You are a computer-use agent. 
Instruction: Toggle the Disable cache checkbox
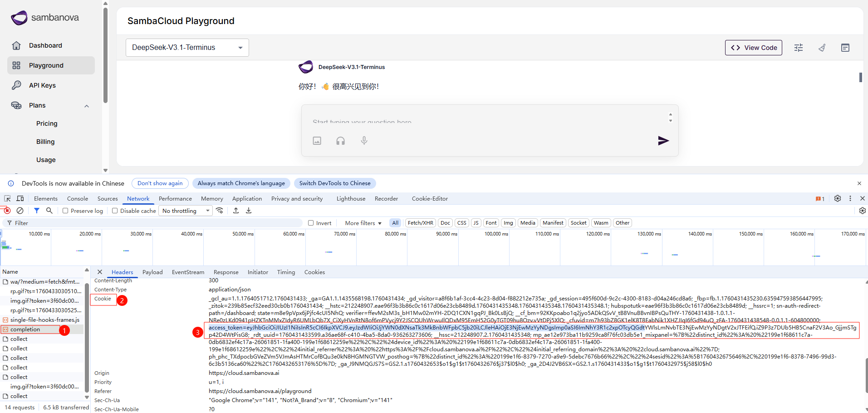click(x=115, y=211)
